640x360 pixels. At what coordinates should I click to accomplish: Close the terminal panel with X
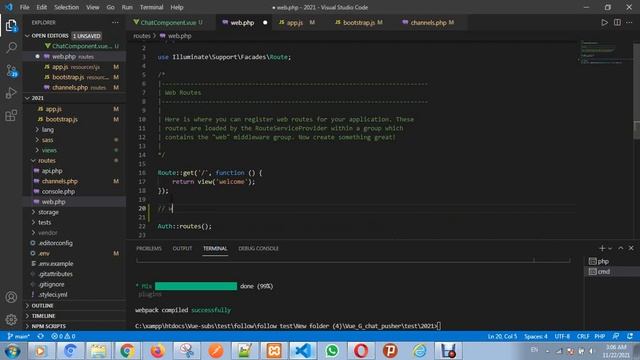click(x=631, y=248)
